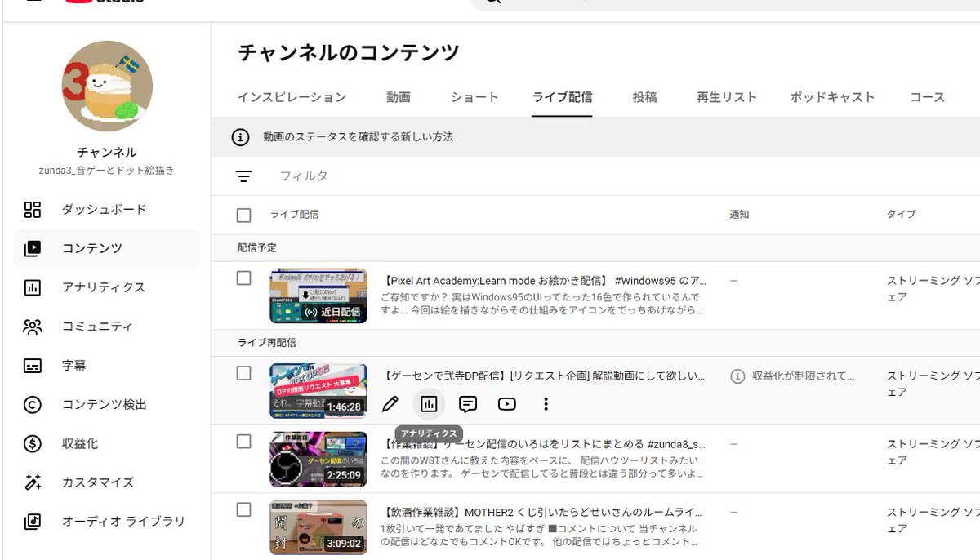Click the タイプ column header
The height and width of the screenshot is (560, 980).
pos(901,215)
